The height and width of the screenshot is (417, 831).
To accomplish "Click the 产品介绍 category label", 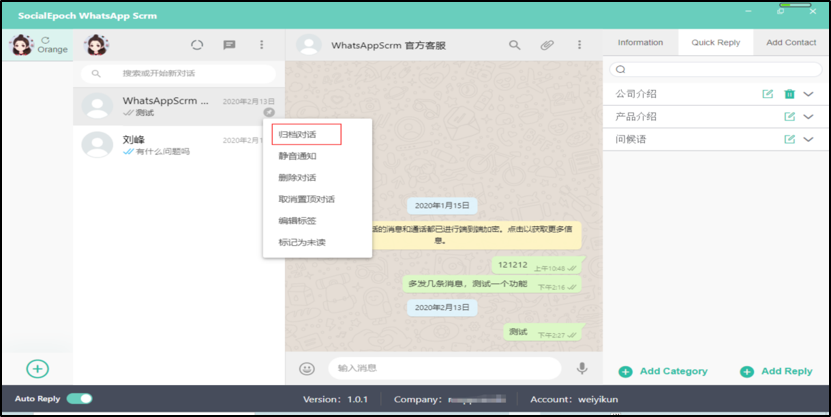I will pyautogui.click(x=635, y=117).
